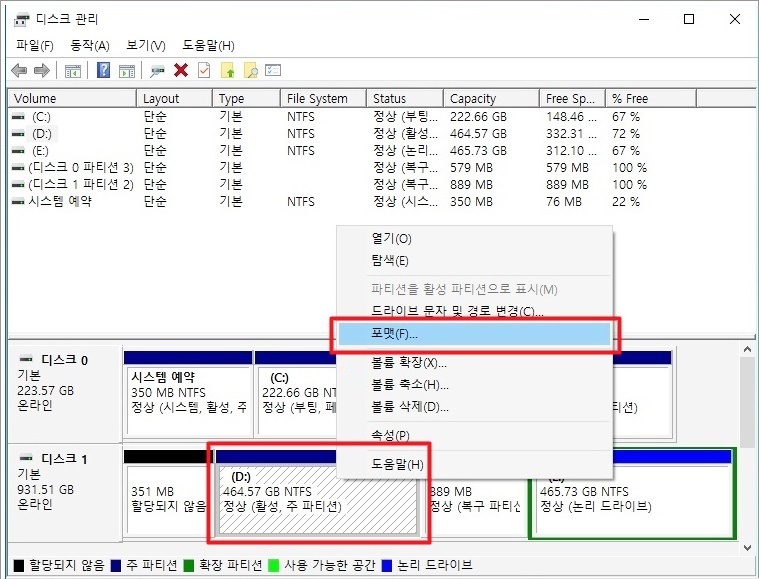The width and height of the screenshot is (759, 579).
Task: Click the Forward arrow toolbar icon
Action: coord(42,71)
